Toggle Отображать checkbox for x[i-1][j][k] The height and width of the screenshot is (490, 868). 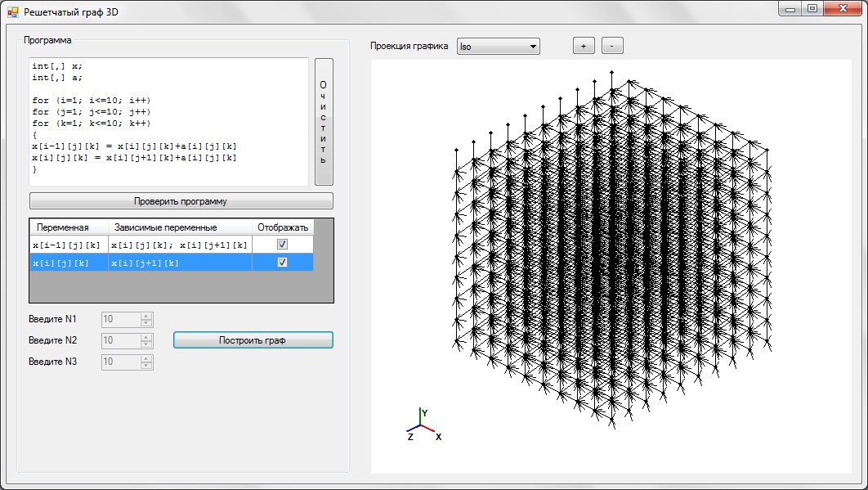tap(282, 245)
